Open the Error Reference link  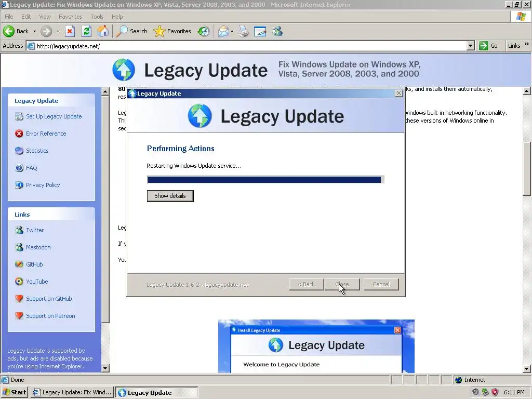pos(46,134)
